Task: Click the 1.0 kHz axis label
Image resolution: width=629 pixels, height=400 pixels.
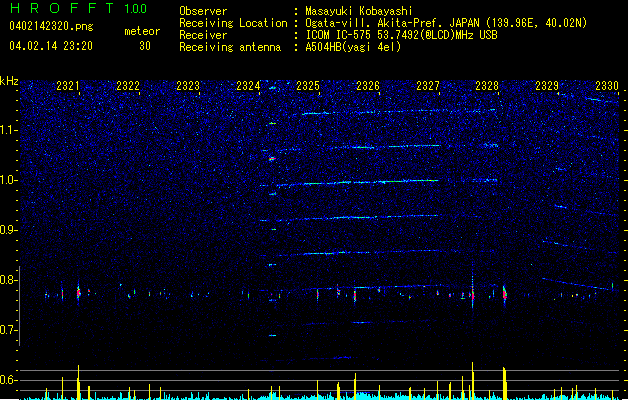Action: [8, 180]
